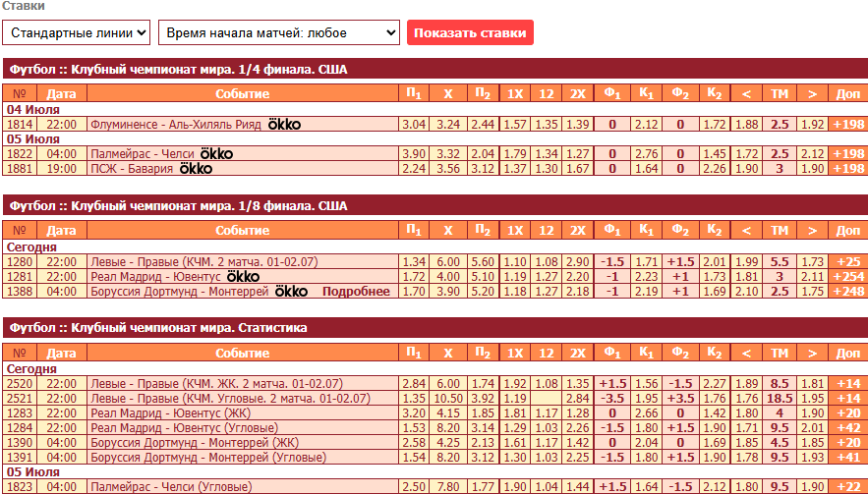Screen dimensions: 868x494
Task: Open +42 extra bets for Реал Мадрид - Ювентус (Угловые)
Action: tap(848, 427)
